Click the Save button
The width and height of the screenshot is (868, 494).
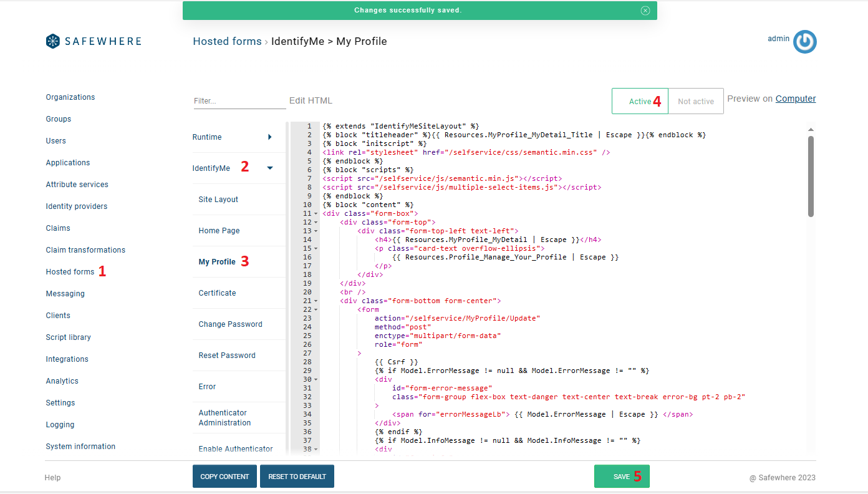pyautogui.click(x=622, y=477)
